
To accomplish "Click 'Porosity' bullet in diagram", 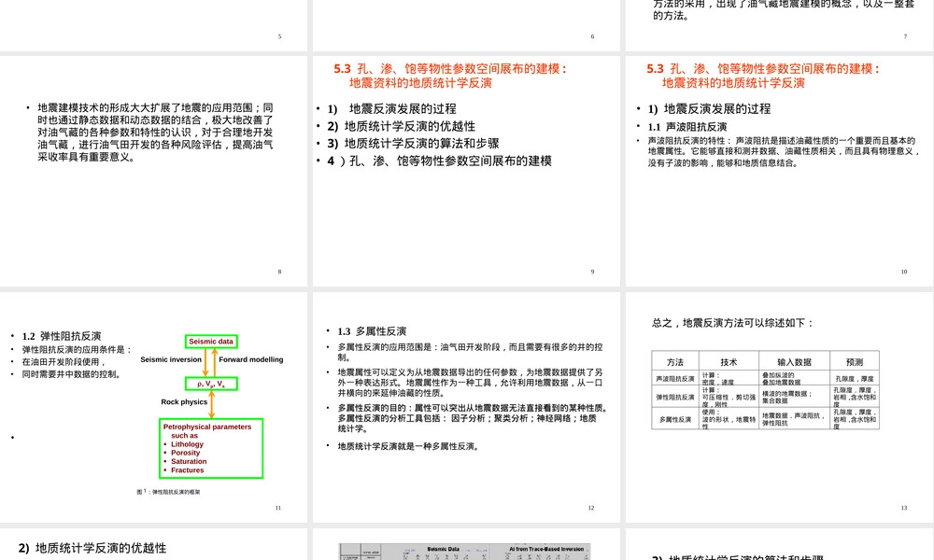I will [x=185, y=453].
